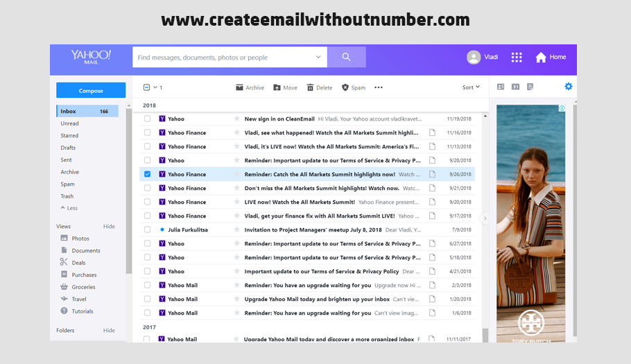Image resolution: width=631 pixels, height=364 pixels.
Task: Check the 2/3/2018 Yahoo Mail message
Action: point(147,285)
